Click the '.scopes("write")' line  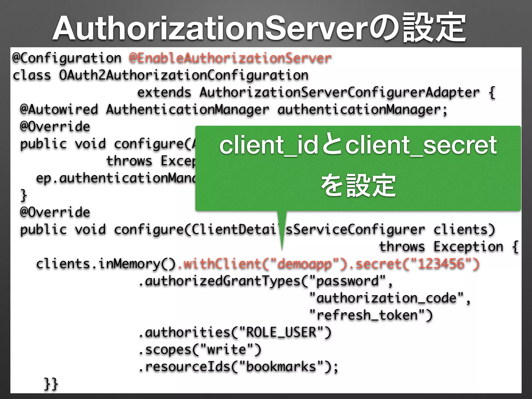coord(199,350)
